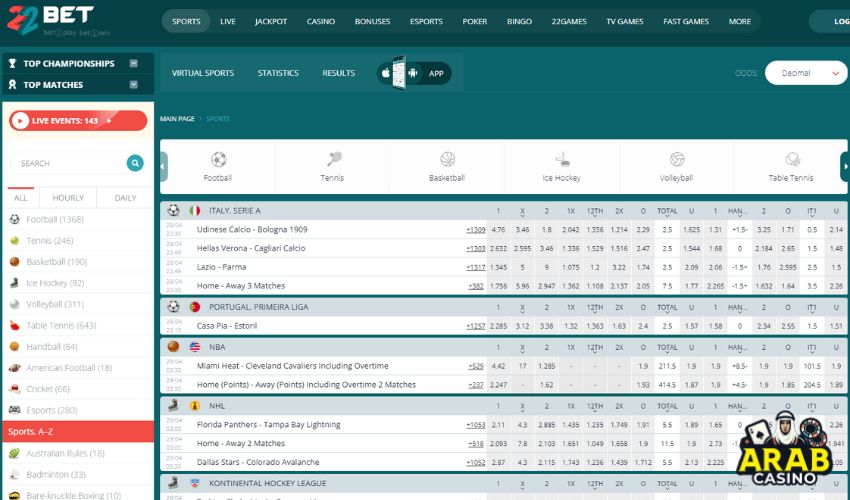The height and width of the screenshot is (500, 850).
Task: Go to Main Page breadcrumb
Action: (177, 118)
